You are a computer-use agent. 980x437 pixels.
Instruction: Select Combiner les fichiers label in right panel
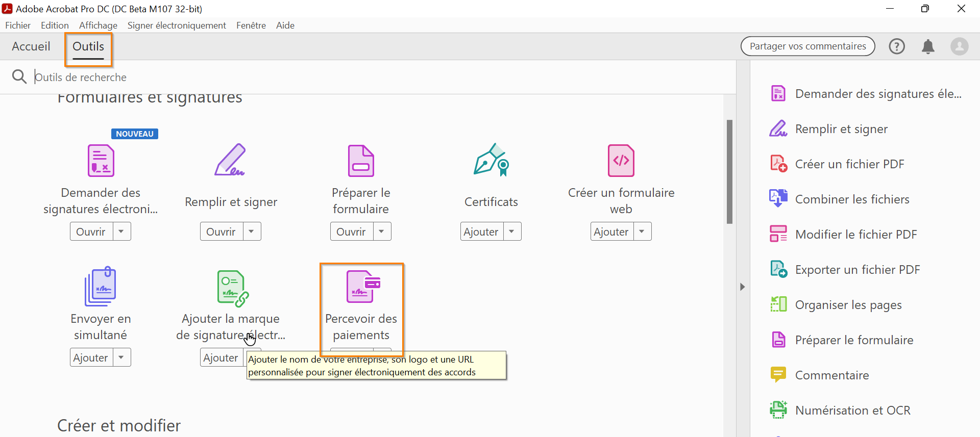pyautogui.click(x=852, y=199)
